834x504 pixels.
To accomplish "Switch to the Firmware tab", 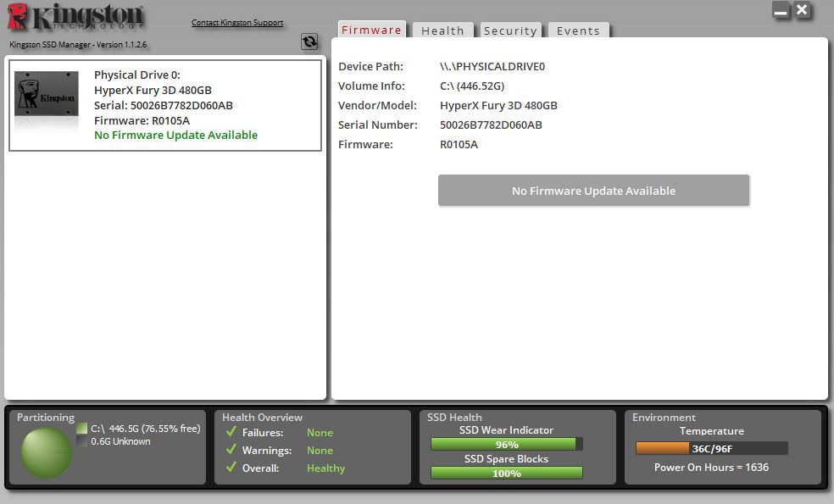I will 371,30.
